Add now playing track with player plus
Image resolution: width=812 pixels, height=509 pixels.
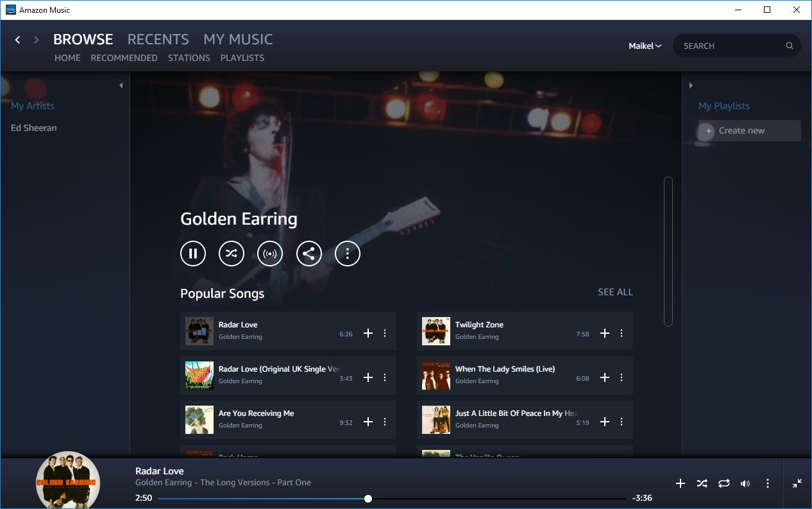click(681, 483)
